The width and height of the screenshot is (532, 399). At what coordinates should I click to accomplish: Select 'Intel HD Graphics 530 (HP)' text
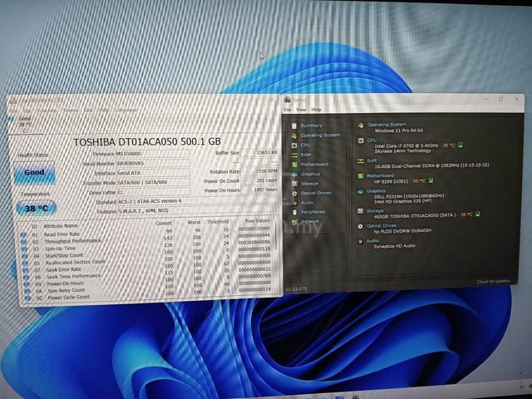pyautogui.click(x=402, y=201)
